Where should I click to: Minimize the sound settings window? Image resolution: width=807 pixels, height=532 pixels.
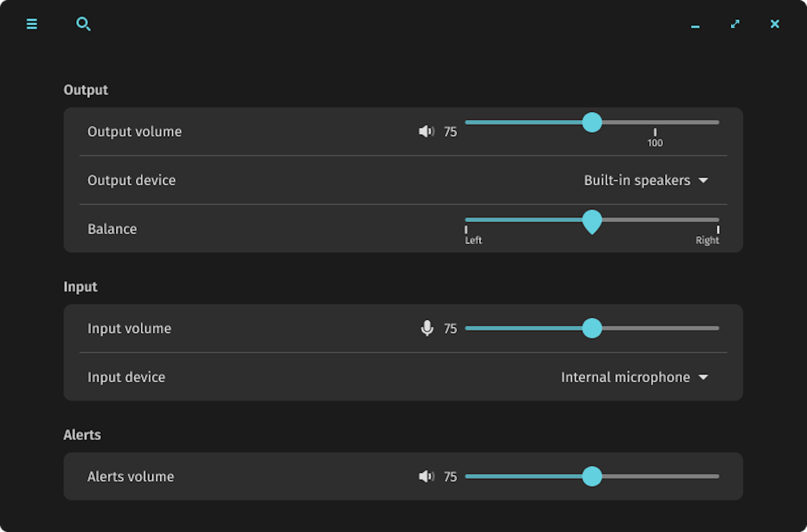pyautogui.click(x=695, y=25)
